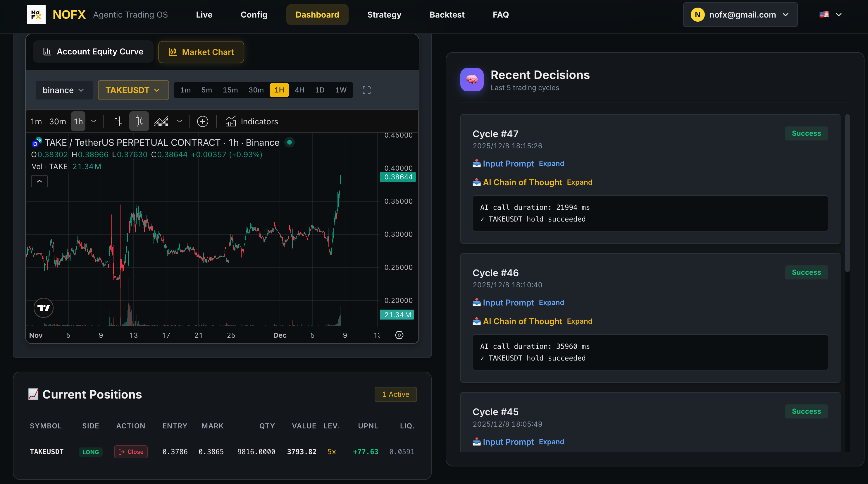Select the area chart style icon
The height and width of the screenshot is (484, 868).
coord(161,121)
